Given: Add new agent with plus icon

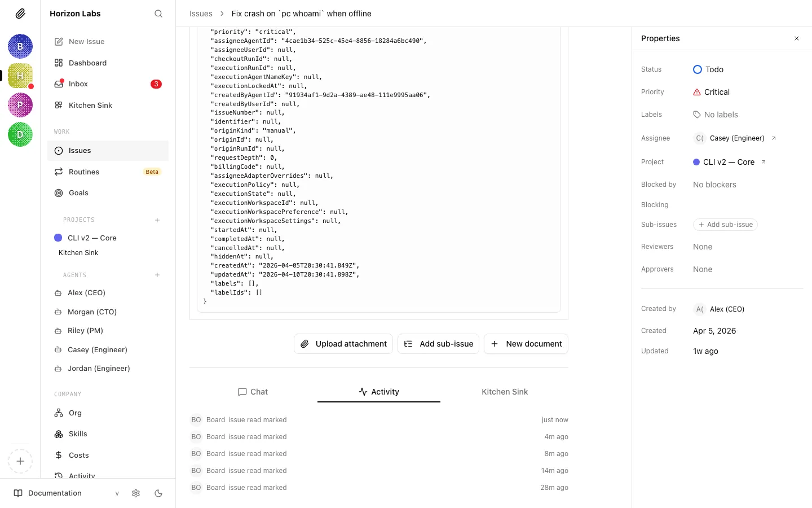Looking at the screenshot, I should pos(157,275).
